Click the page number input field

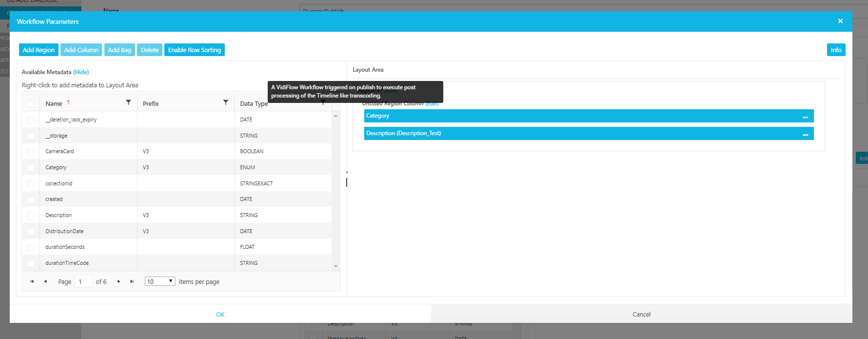[x=83, y=281]
